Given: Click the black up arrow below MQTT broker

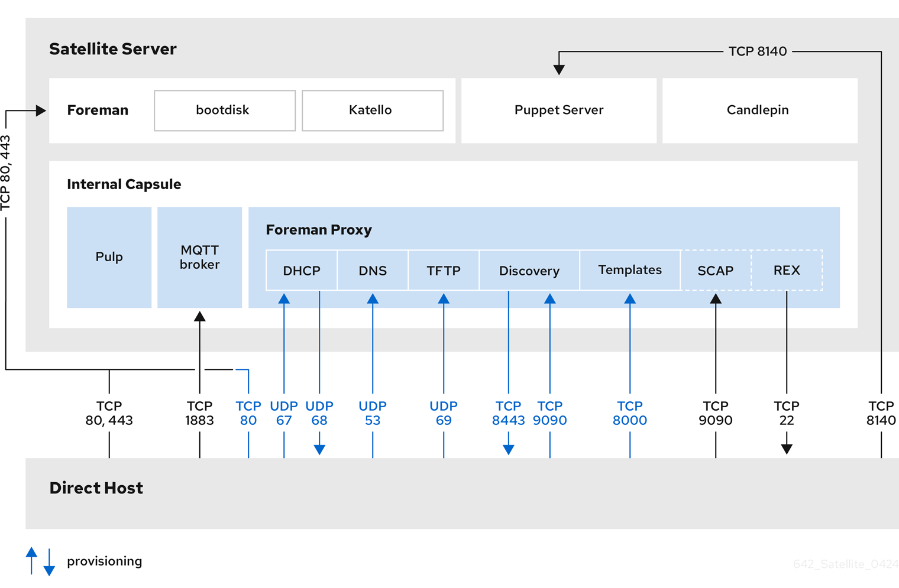Looking at the screenshot, I should (x=200, y=317).
